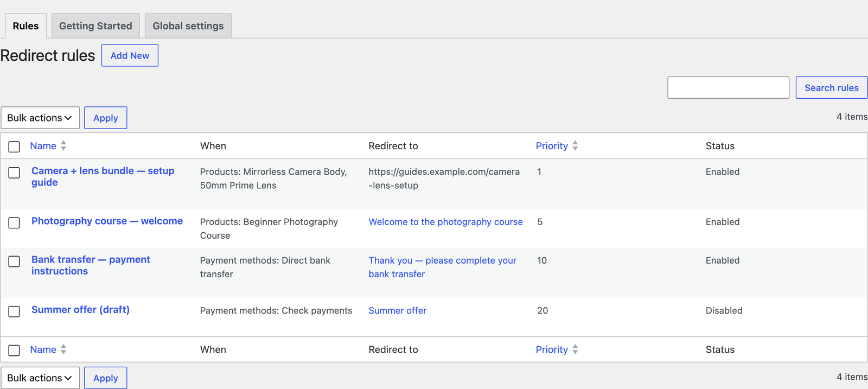Open the Camera + lens bundle — setup guide rule

point(103,176)
